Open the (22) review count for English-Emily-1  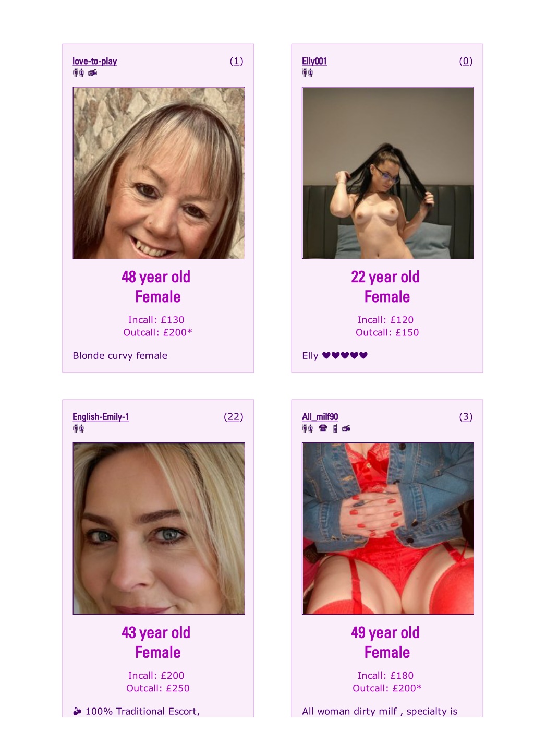tap(234, 417)
